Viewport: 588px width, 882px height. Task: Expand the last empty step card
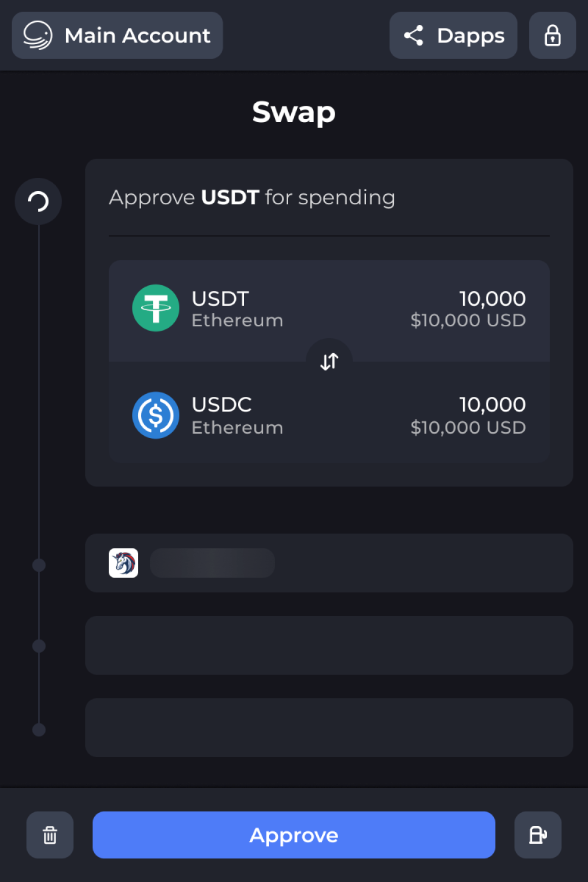pos(329,728)
